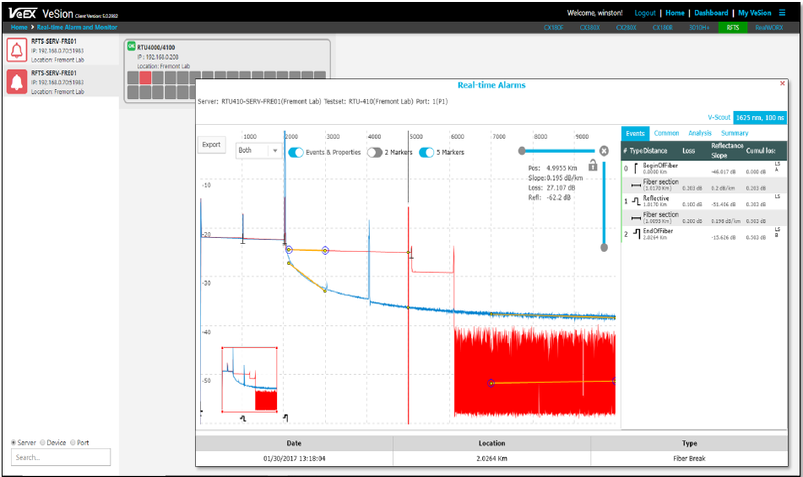This screenshot has height=477, width=803.
Task: Select the Server radio button
Action: pos(12,442)
